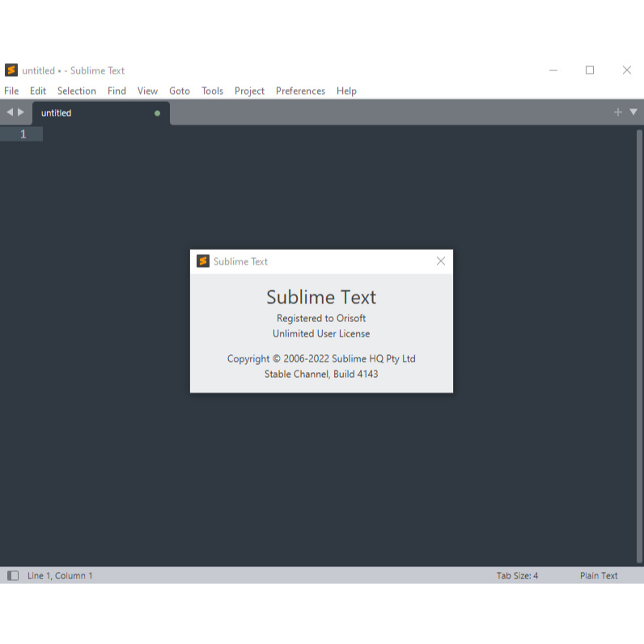The image size is (644, 644).
Task: Toggle the side bar icon in status bar
Action: pyautogui.click(x=13, y=575)
